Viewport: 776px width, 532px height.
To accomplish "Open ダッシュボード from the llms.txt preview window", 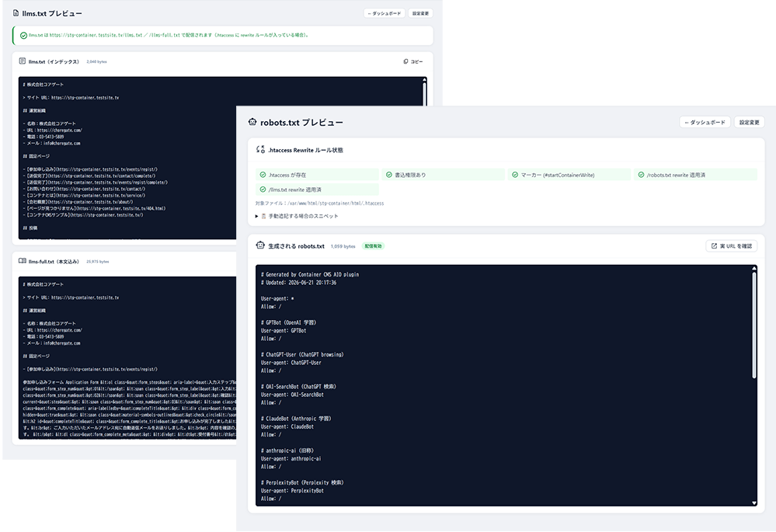I will click(385, 13).
